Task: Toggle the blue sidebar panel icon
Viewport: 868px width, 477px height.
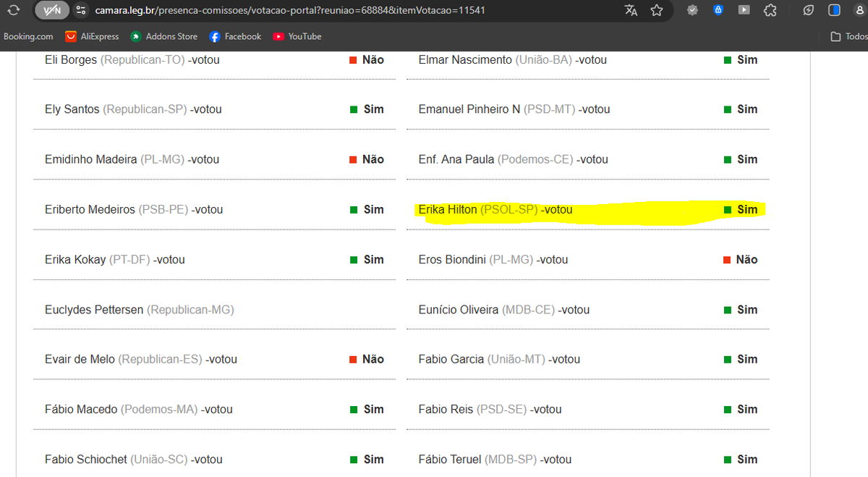Action: 834,10
